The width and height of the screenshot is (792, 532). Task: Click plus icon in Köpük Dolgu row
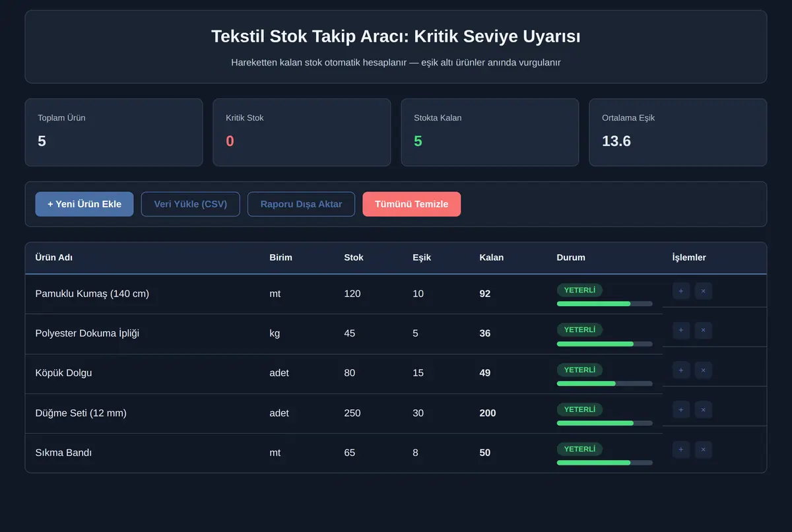681,370
